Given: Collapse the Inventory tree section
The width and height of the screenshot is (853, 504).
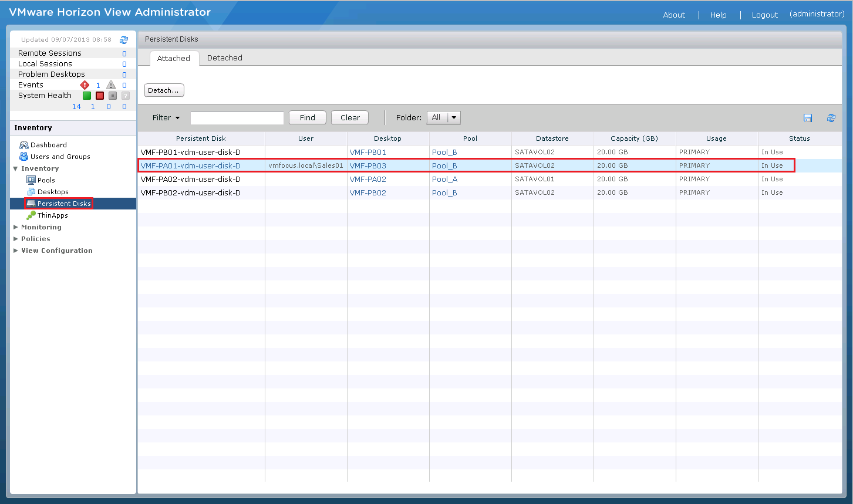Looking at the screenshot, I should pos(16,168).
